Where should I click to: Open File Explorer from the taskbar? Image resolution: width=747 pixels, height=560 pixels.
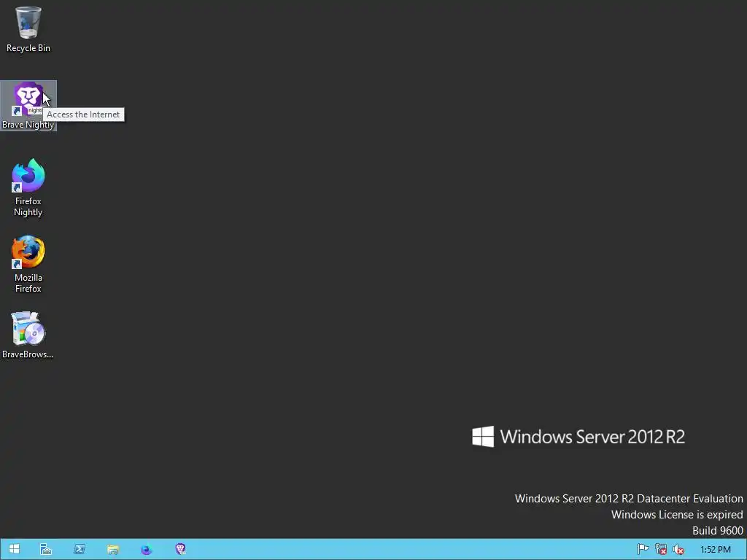(x=113, y=549)
